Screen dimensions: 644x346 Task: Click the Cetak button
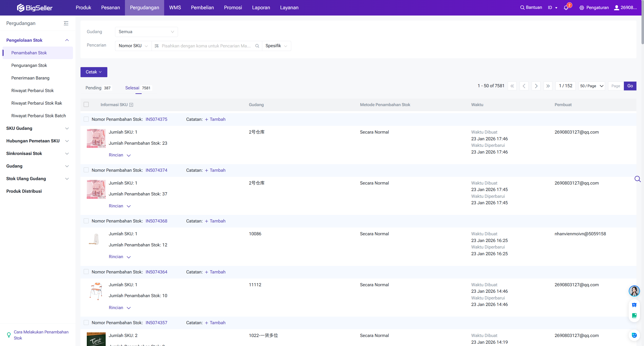point(94,72)
